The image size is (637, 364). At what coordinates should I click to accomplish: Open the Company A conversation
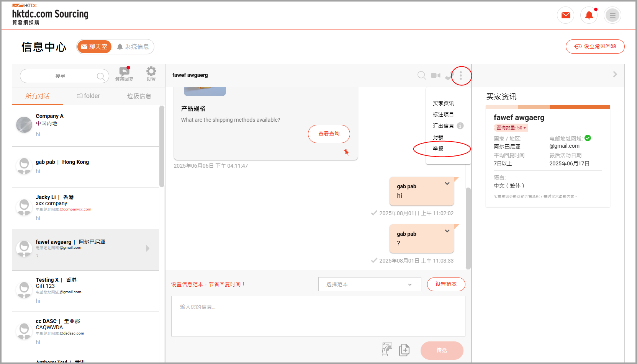click(x=85, y=126)
